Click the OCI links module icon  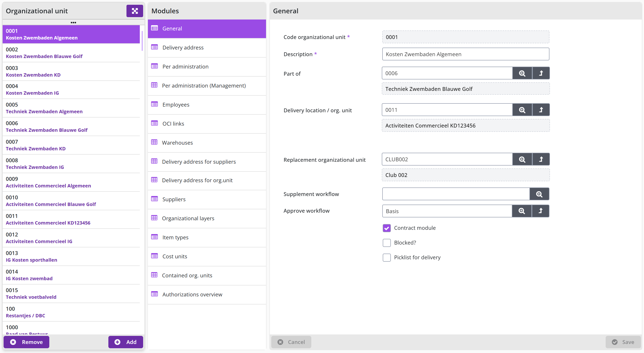tap(154, 123)
